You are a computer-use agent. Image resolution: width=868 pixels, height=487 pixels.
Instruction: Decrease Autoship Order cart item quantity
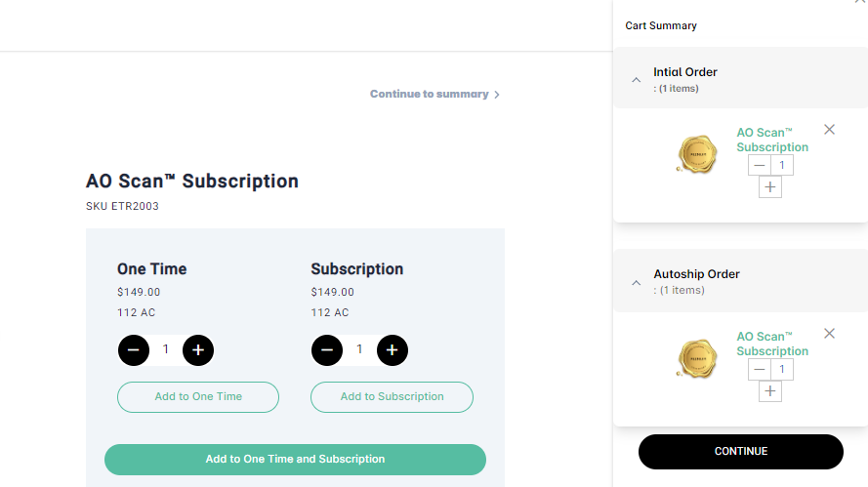[x=760, y=370]
